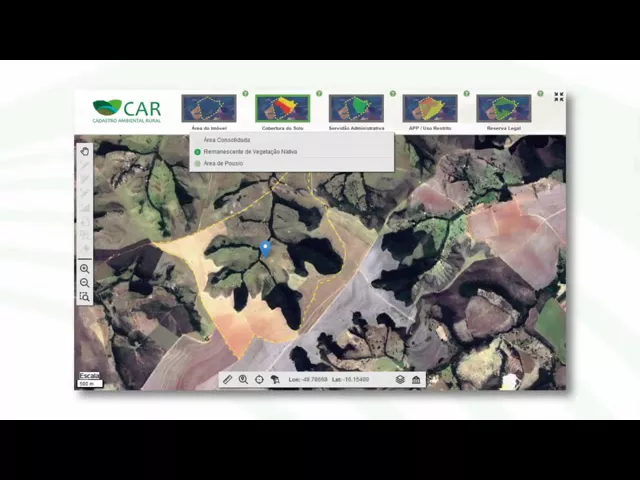
Task: Select the disabled document import tool
Action: coord(84,221)
